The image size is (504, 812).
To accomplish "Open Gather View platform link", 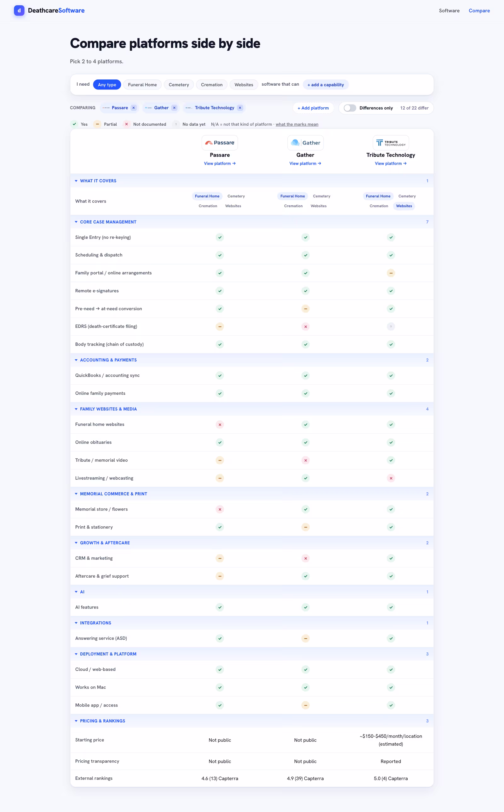I will pyautogui.click(x=305, y=163).
